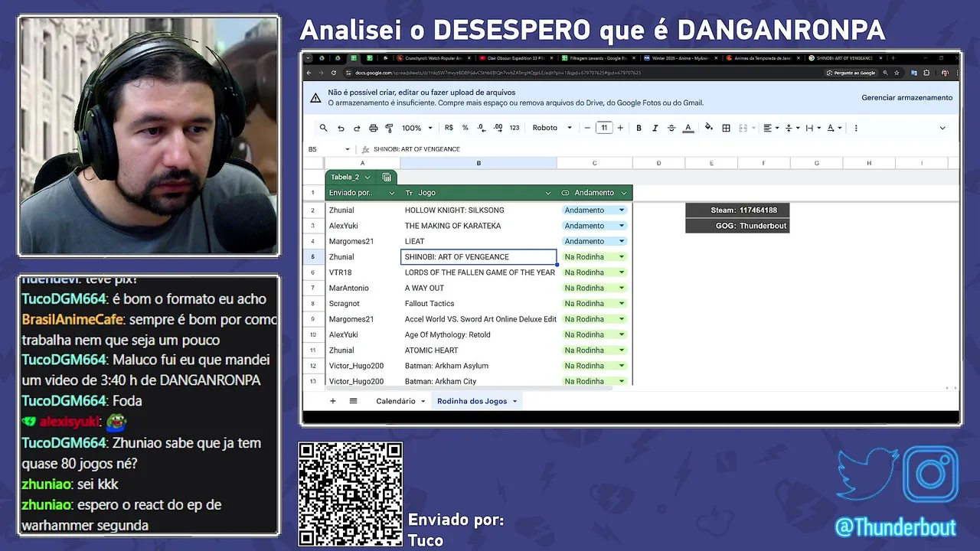Open the Tabela_2 table menu dropdown

(367, 177)
